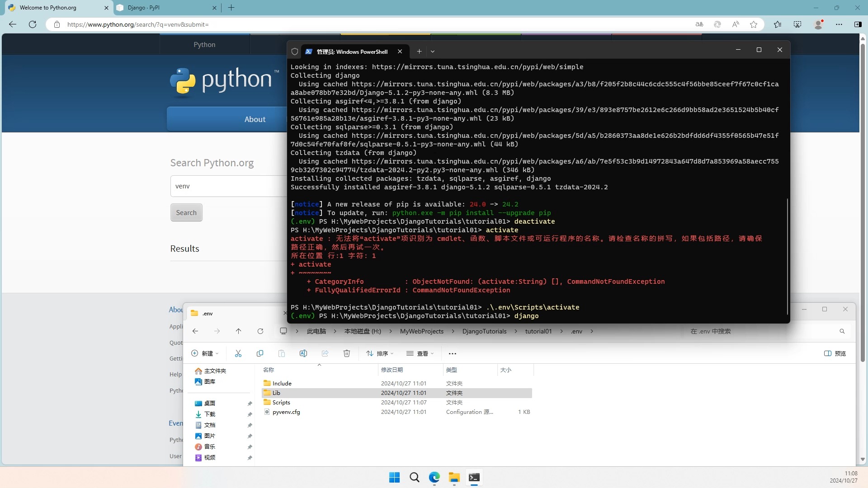Open Documents in Explorer sidebar
Image resolution: width=868 pixels, height=488 pixels.
coord(205,425)
